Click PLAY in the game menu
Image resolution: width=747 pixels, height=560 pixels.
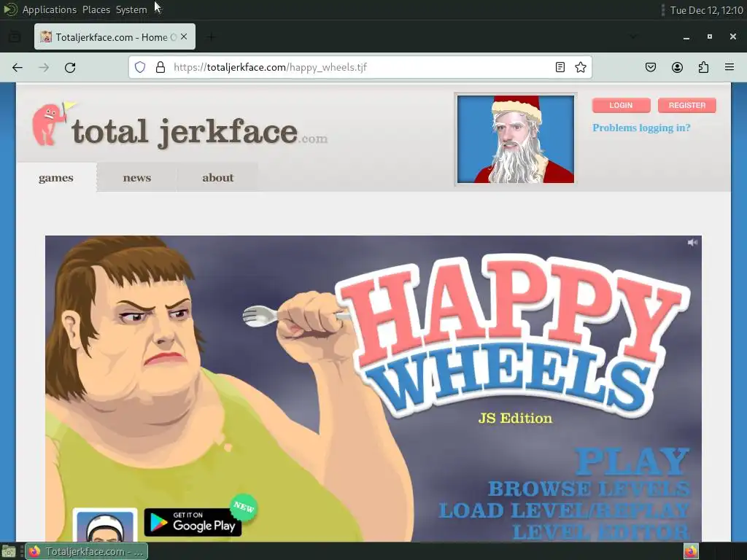tap(632, 461)
